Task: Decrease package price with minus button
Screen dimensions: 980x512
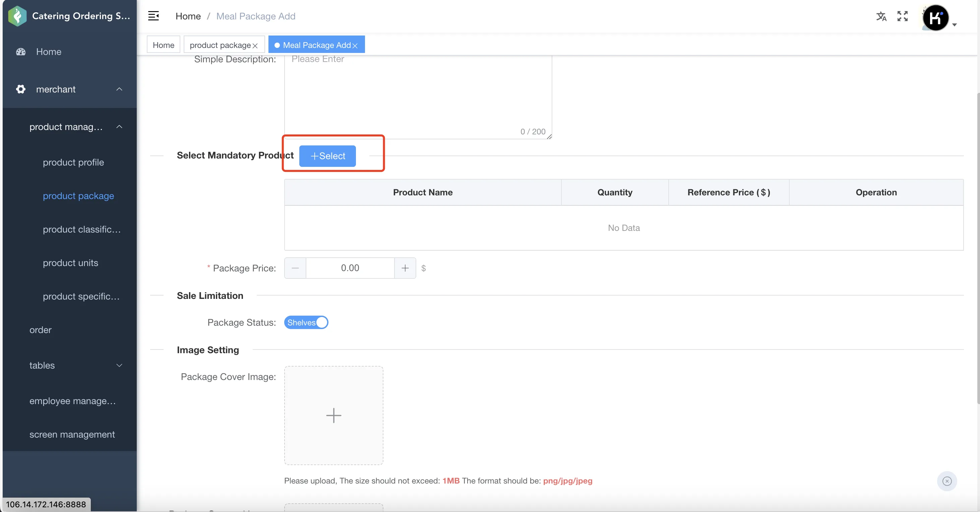Action: (295, 268)
